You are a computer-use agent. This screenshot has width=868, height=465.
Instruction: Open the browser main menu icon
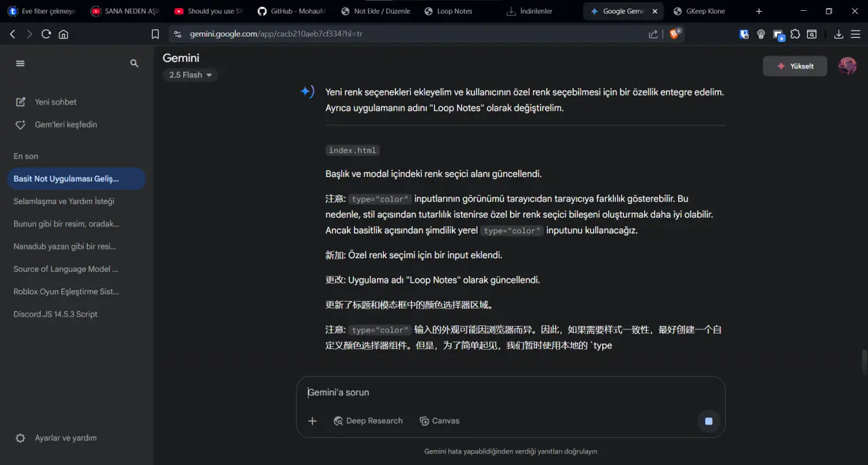click(855, 34)
